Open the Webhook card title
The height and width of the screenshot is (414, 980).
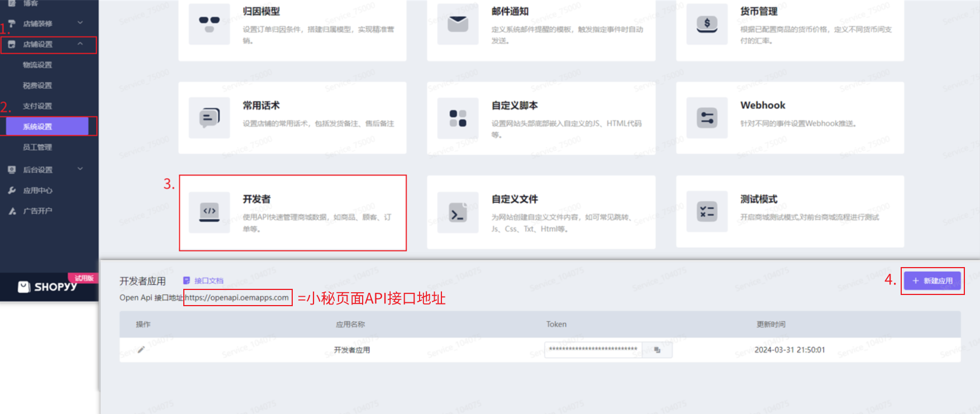pyautogui.click(x=763, y=105)
